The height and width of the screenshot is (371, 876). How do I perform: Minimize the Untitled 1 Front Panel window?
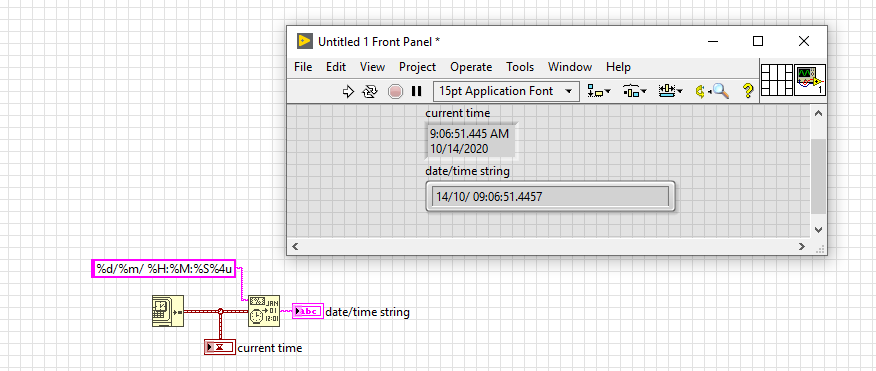coord(712,41)
